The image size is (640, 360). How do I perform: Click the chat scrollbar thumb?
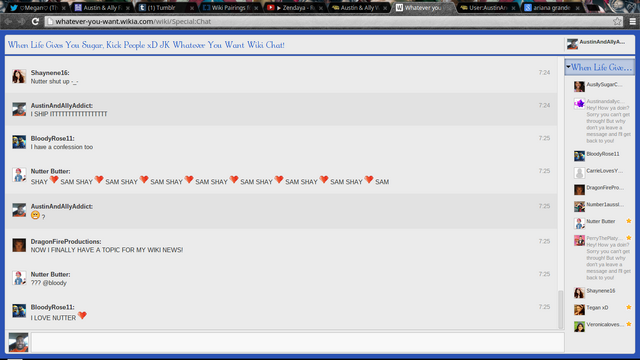[561, 309]
